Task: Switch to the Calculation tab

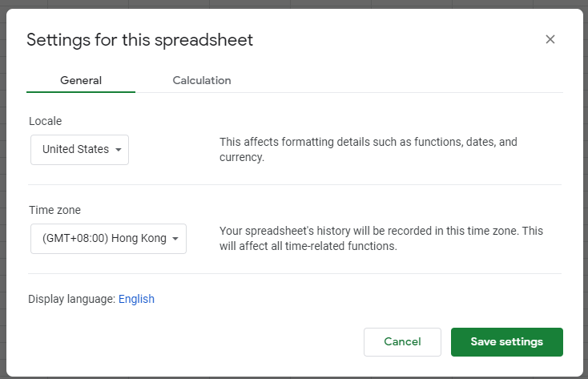Action: 202,80
